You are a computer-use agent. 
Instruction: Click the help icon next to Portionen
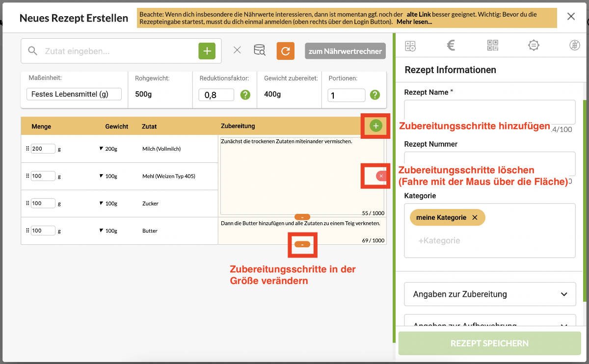coord(375,95)
